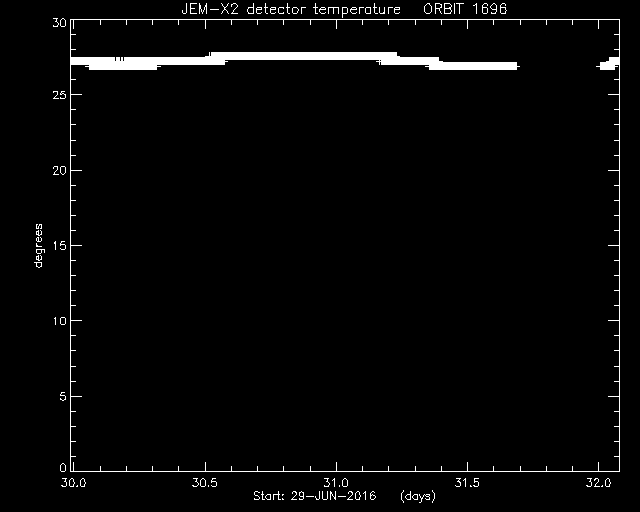Image resolution: width=640 pixels, height=512 pixels.
Task: Click the y-axis tick label 5
Action: click(63, 396)
